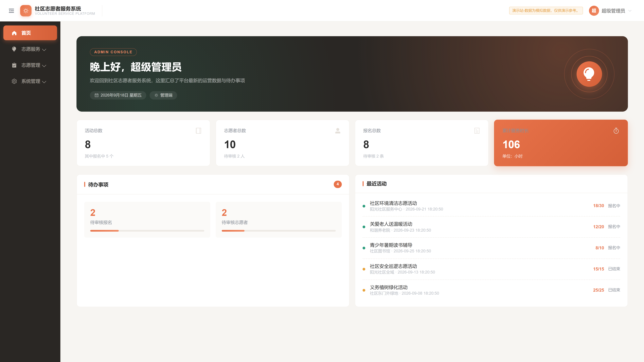The image size is (644, 362).
Task: Click 社区环境清洁志愿活动 activity title
Action: point(393,203)
